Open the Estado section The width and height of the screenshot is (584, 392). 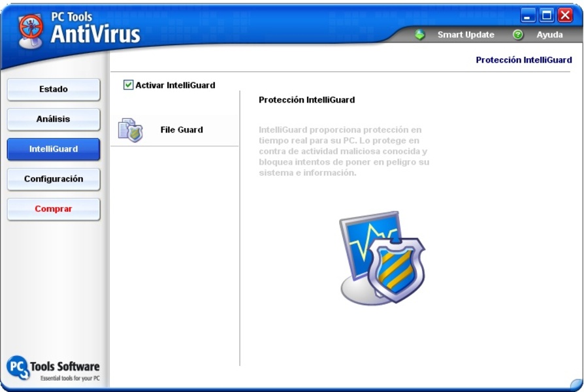[x=54, y=90]
